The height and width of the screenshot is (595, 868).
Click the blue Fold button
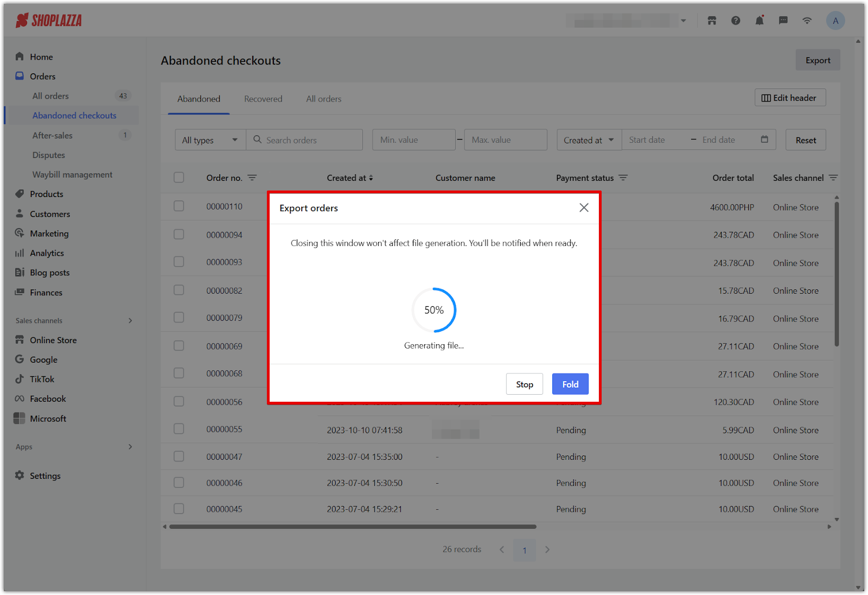570,384
